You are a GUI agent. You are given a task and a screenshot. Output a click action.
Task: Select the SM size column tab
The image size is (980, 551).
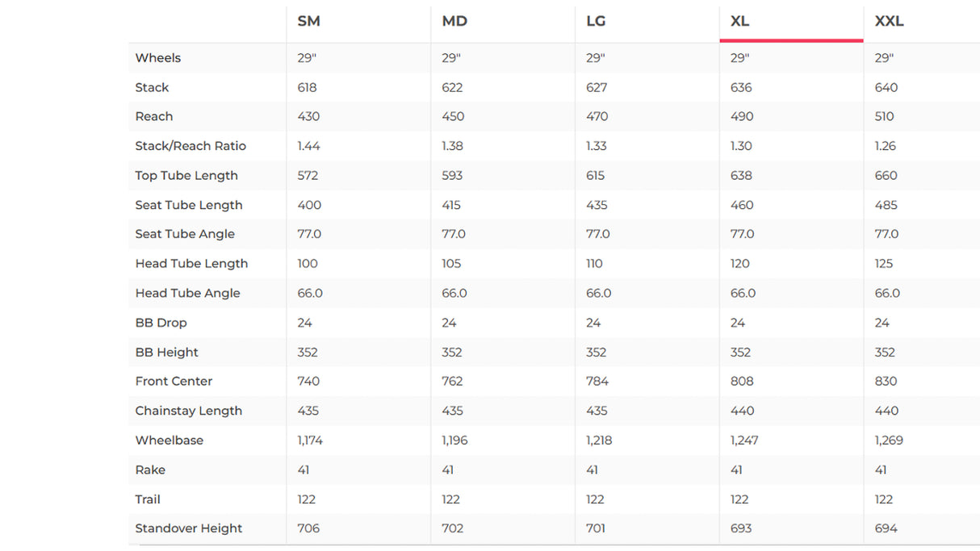point(309,22)
